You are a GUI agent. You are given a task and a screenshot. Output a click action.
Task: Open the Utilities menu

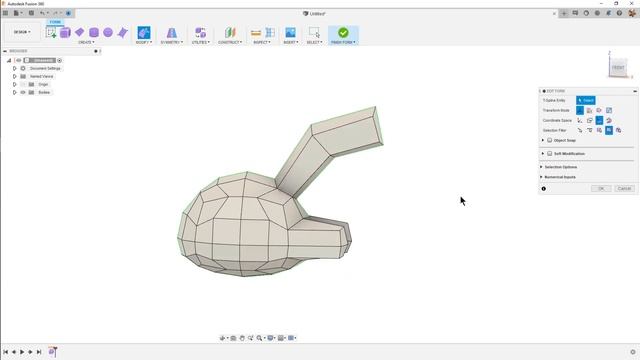point(200,42)
